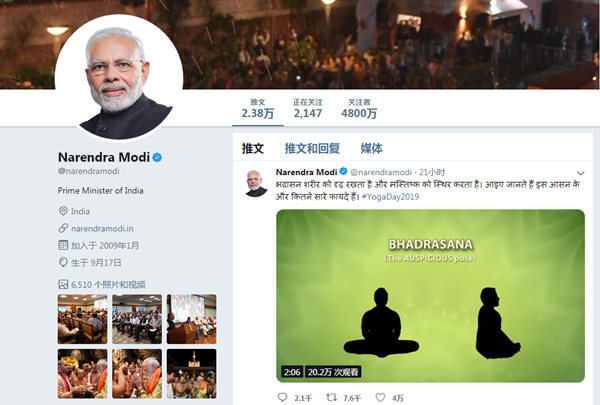Click the calendar icon next to join date
The height and width of the screenshot is (405, 600).
63,245
